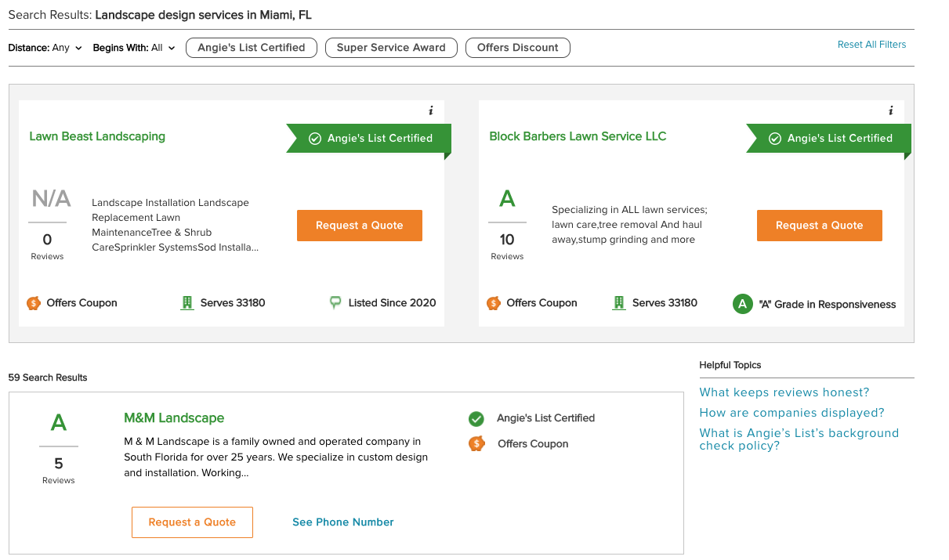
Task: Click the N/A grade of Lawn Beast
Action: click(51, 199)
